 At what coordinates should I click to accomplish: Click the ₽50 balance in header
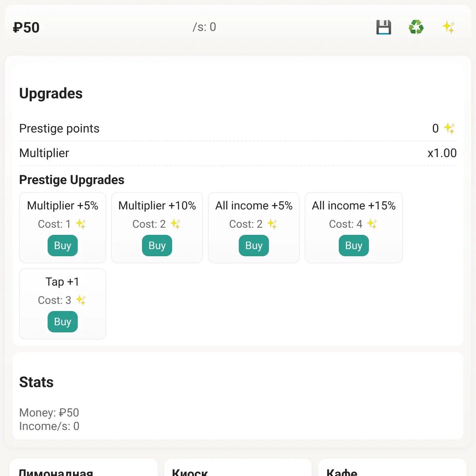pyautogui.click(x=26, y=28)
